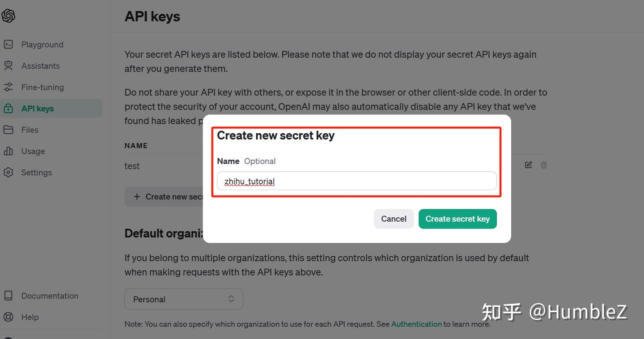
Task: Cancel the new secret key dialog
Action: [x=394, y=219]
